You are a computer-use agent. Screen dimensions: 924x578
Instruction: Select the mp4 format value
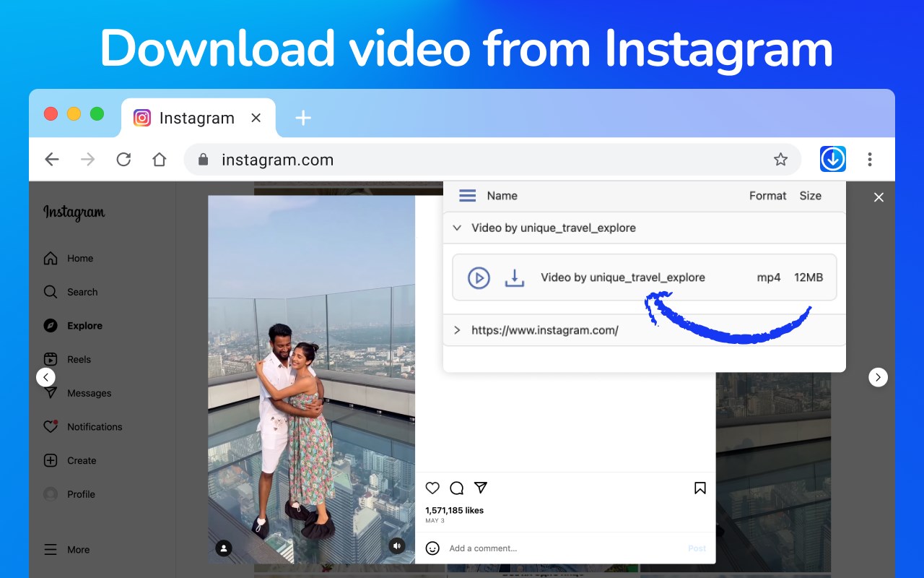coord(769,277)
